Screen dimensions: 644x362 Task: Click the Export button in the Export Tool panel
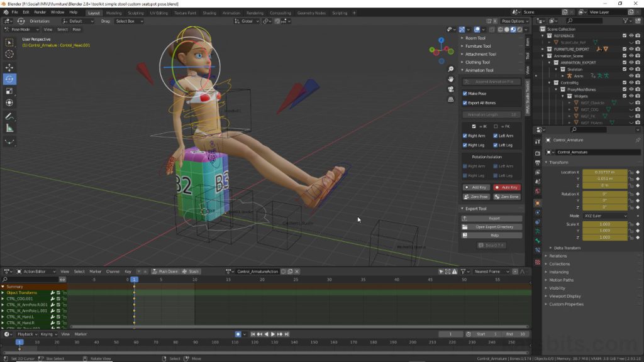(x=494, y=218)
